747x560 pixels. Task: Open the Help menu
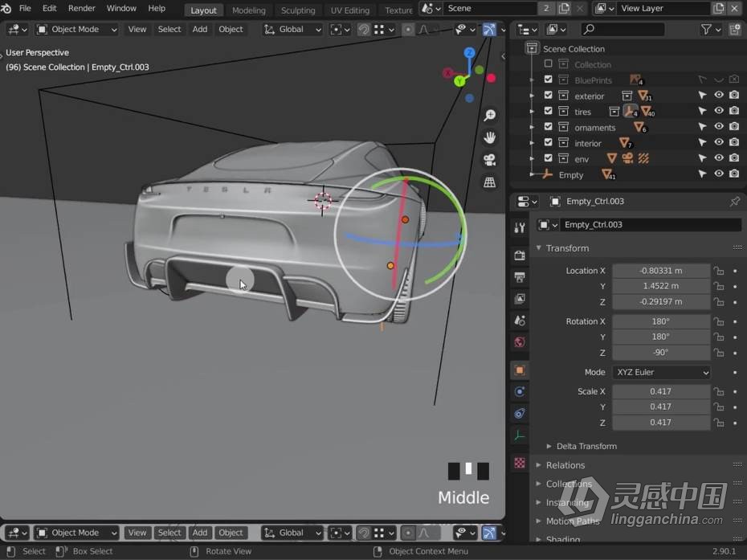[x=157, y=9]
